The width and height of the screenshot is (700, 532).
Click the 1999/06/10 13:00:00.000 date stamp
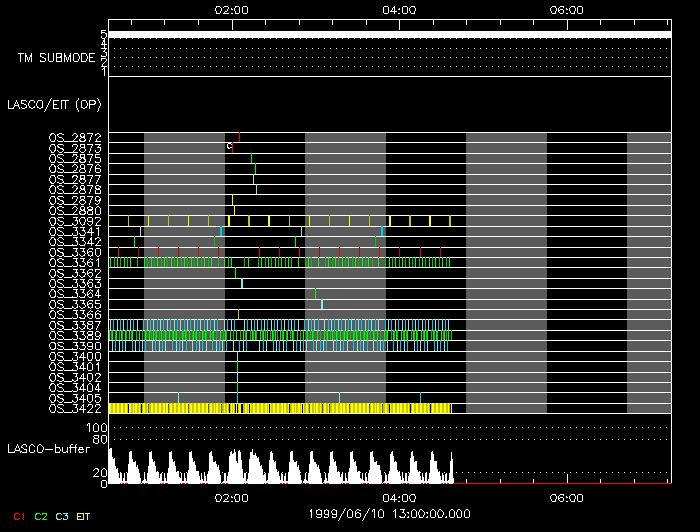[x=389, y=514]
